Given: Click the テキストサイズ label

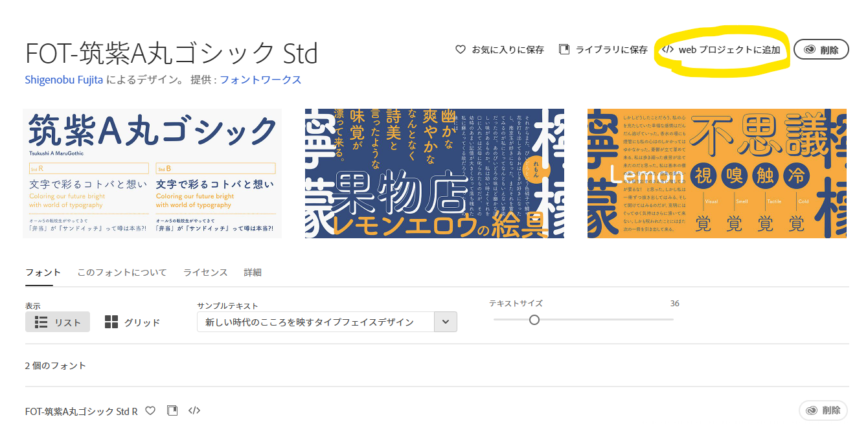Looking at the screenshot, I should [x=516, y=303].
